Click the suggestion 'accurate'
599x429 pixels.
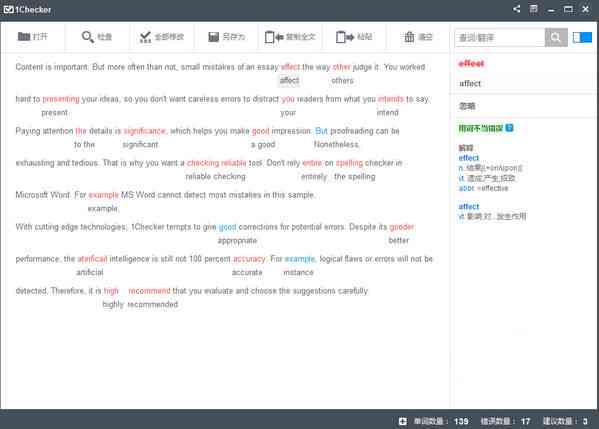pos(247,272)
